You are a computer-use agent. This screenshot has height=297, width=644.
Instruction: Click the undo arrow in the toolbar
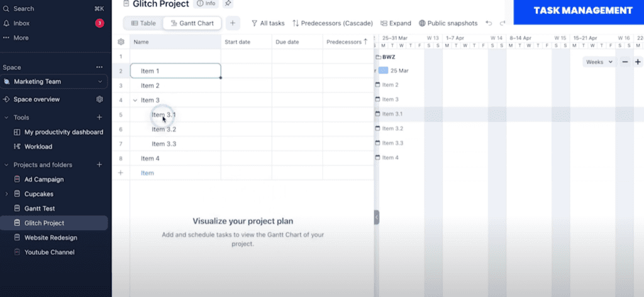pyautogui.click(x=489, y=23)
